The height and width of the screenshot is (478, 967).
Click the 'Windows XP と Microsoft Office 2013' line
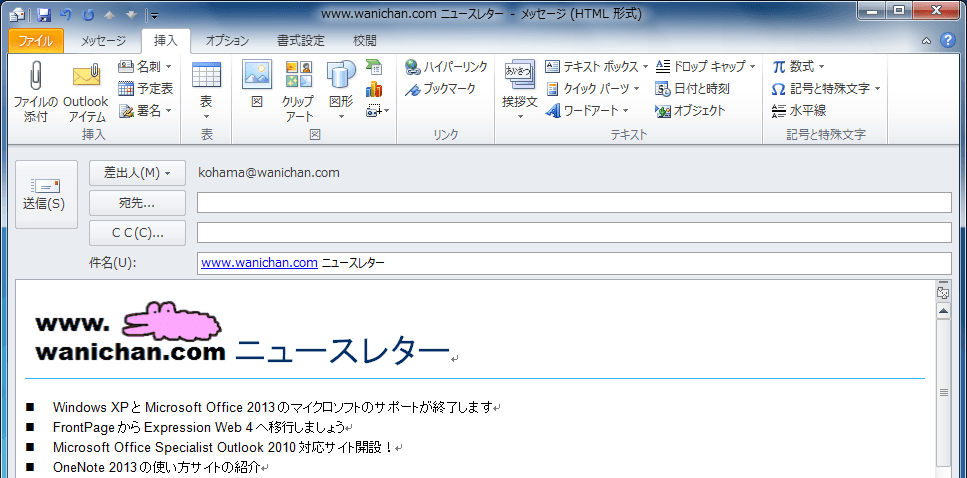273,408
